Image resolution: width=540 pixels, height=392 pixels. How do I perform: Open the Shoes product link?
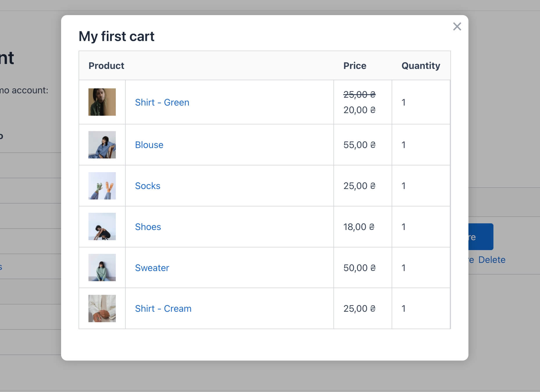pyautogui.click(x=148, y=227)
